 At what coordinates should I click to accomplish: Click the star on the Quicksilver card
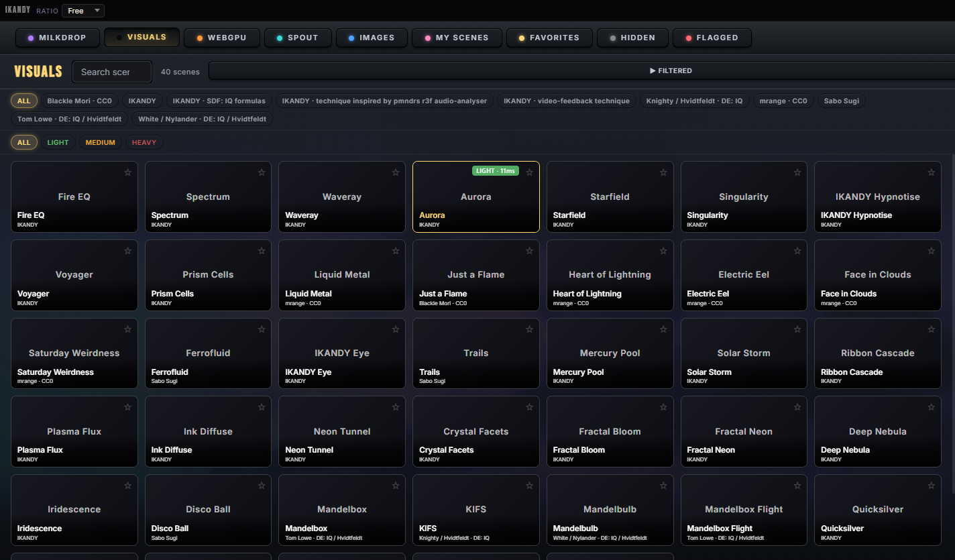(931, 486)
